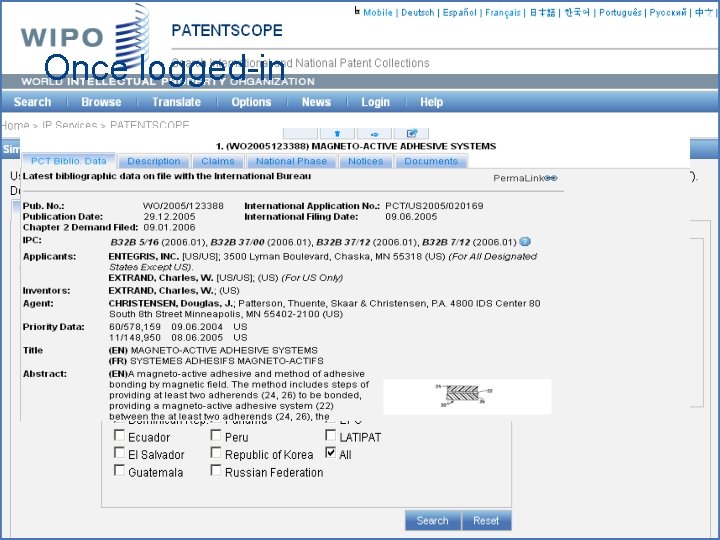Image resolution: width=720 pixels, height=540 pixels.
Task: Click agent name CHRISTENSEN, Douglas, J.
Action: pos(171,304)
